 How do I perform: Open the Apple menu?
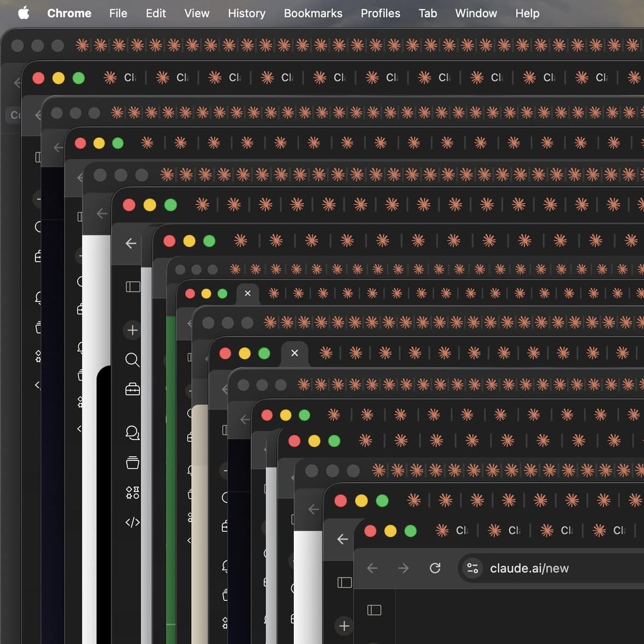click(x=24, y=13)
